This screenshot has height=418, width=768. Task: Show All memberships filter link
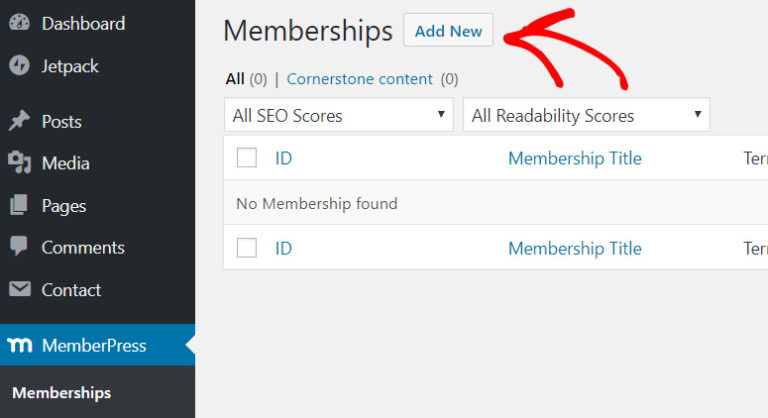(235, 79)
